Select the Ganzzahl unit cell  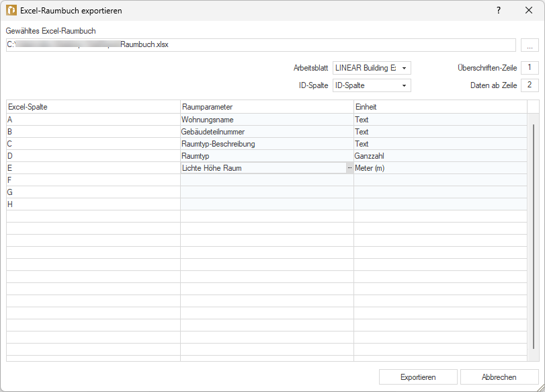coord(440,156)
